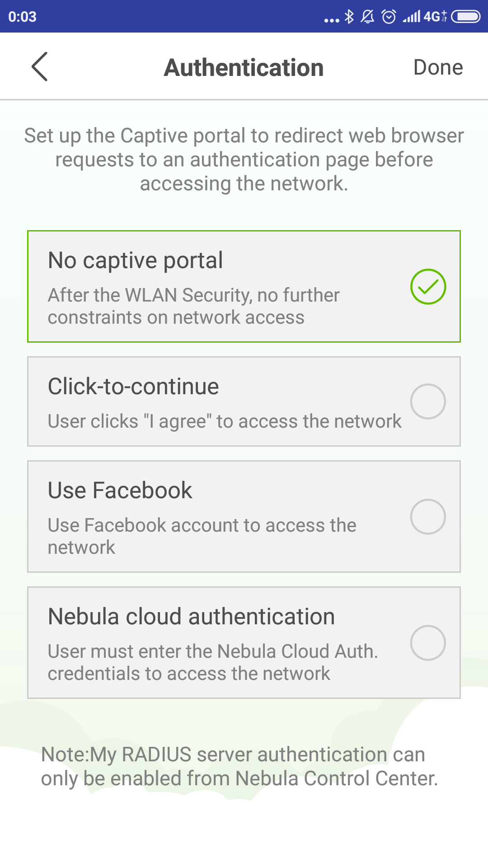Select the Click-to-continue radio button
This screenshot has height=868, width=488.
[x=428, y=401]
